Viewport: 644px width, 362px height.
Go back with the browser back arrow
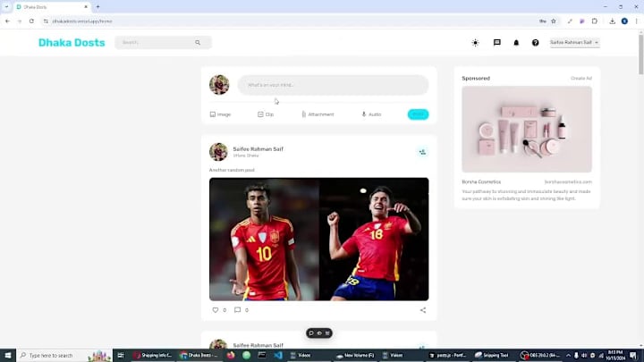point(7,21)
